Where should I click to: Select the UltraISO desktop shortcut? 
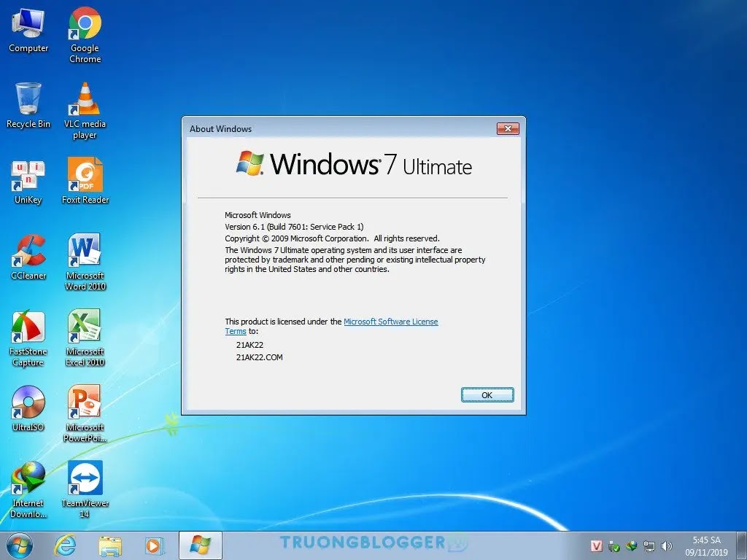point(28,408)
